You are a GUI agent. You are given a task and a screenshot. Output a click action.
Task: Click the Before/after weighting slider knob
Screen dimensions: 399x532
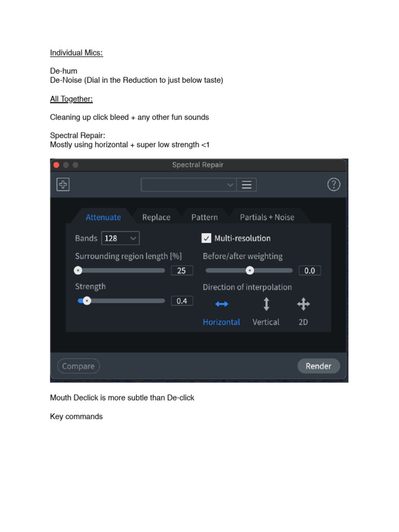coord(250,270)
